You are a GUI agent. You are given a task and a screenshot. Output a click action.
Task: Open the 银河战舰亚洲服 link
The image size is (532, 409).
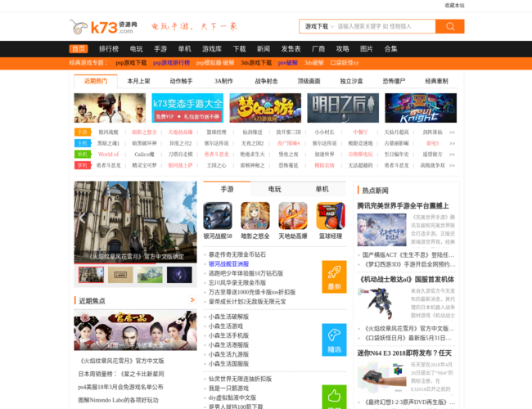tap(228, 264)
